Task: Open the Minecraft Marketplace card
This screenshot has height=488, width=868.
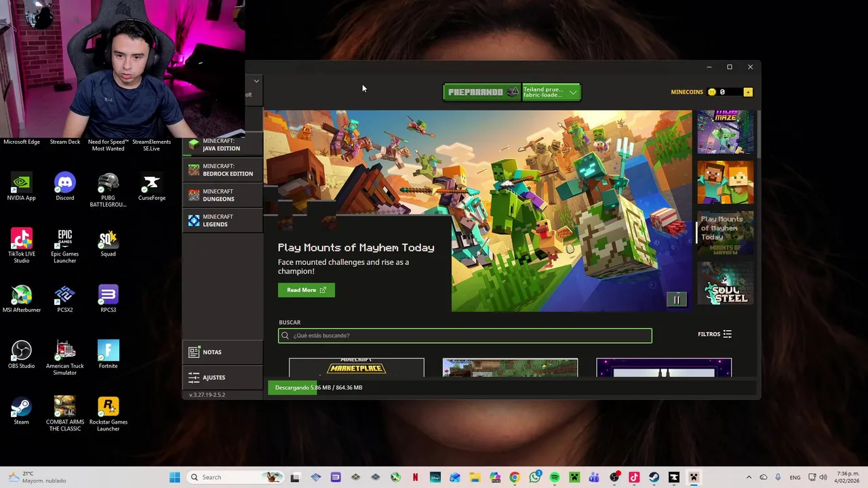Action: pyautogui.click(x=357, y=368)
